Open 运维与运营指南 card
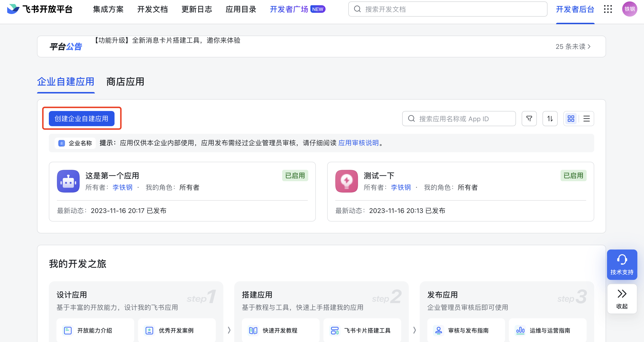Screen dimensions: 644x342 coord(547,331)
